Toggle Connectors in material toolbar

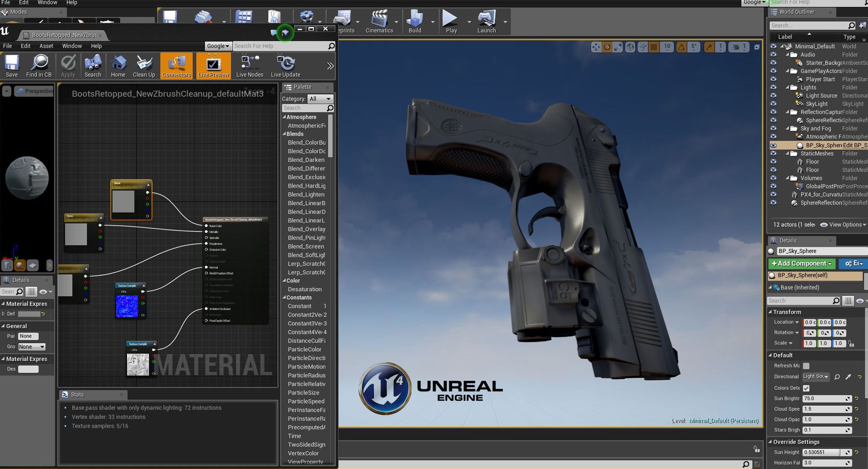click(x=176, y=66)
